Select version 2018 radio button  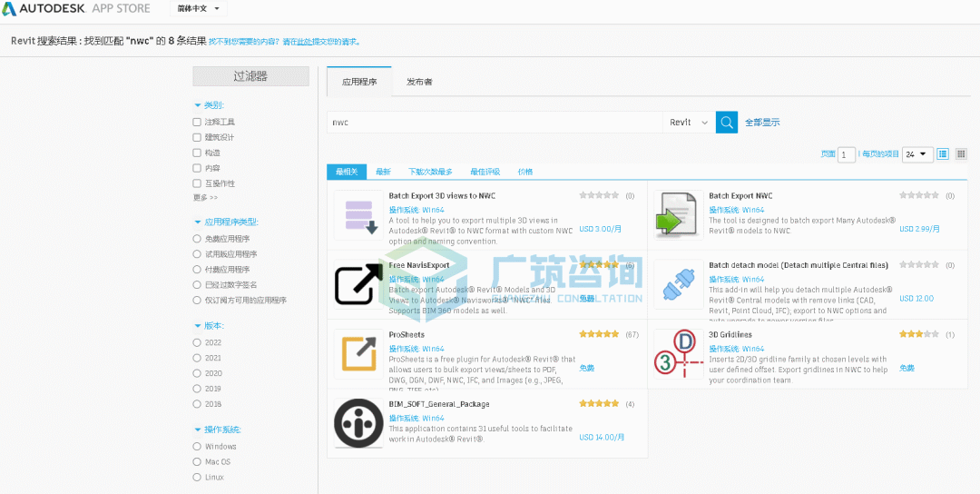coord(197,404)
